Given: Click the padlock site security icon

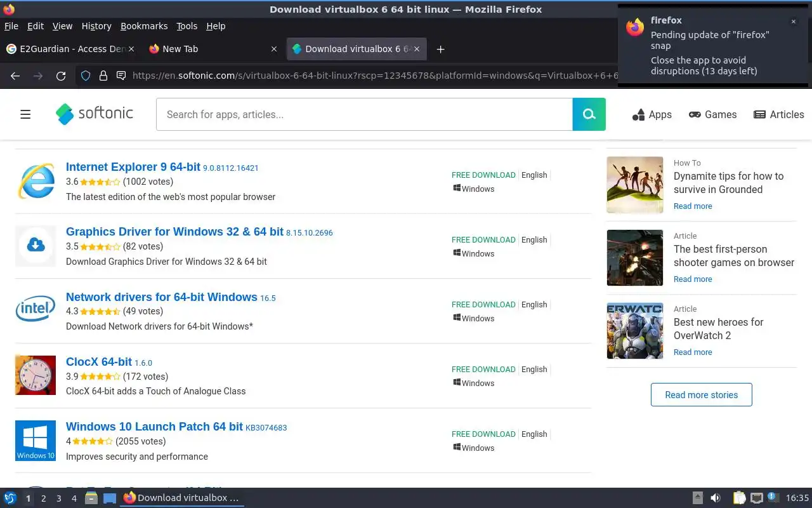Looking at the screenshot, I should (x=103, y=76).
